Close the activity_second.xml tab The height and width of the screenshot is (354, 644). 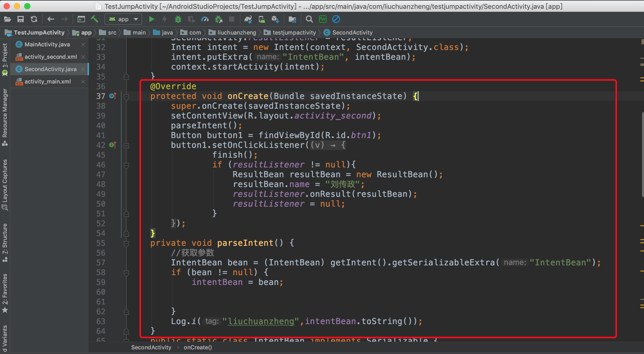click(x=83, y=57)
